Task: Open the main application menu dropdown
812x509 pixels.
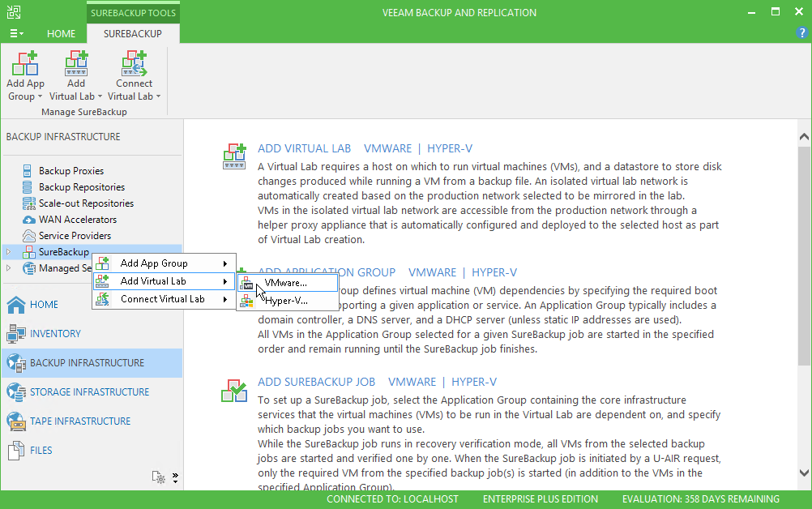Action: point(16,34)
